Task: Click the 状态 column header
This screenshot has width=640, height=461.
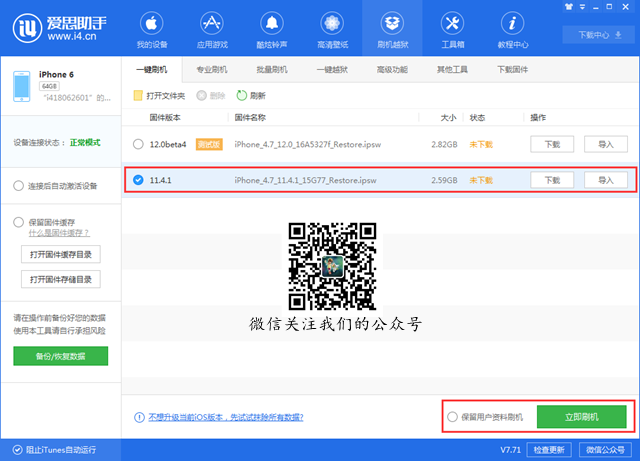Action: (x=477, y=118)
